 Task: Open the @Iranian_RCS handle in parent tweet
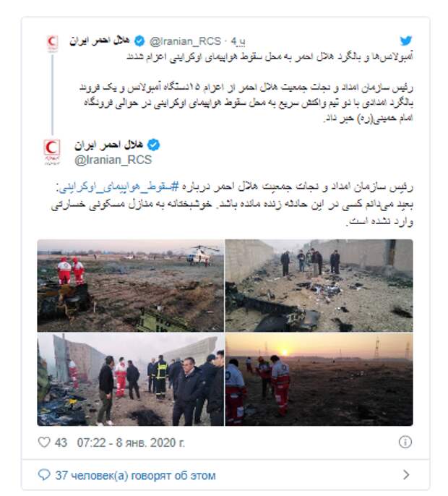coord(185,41)
